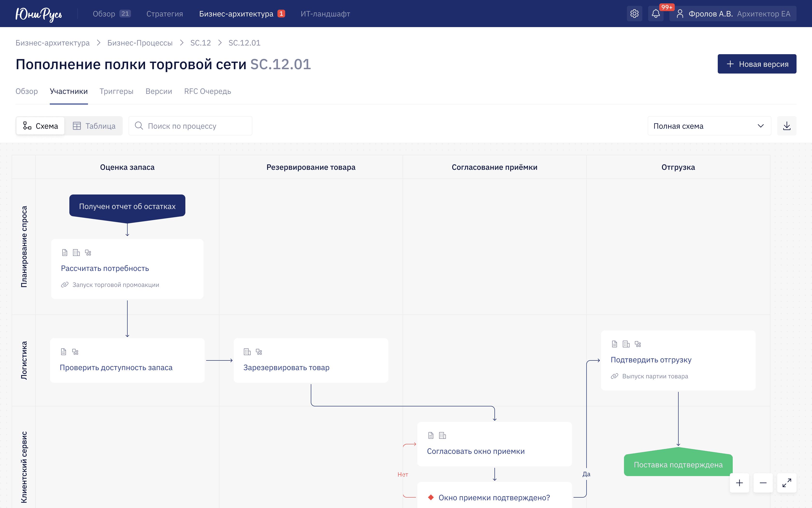Go to Бизнес-Процессы breadcrumb
Viewport: 812px width, 508px height.
click(x=140, y=43)
